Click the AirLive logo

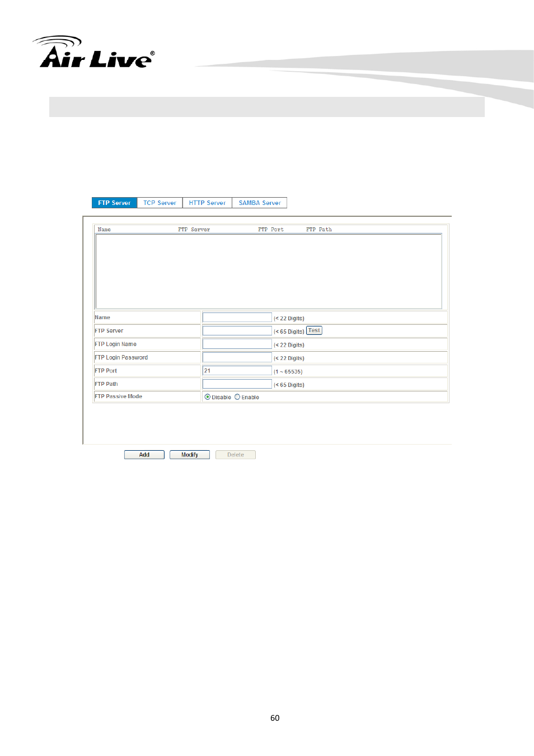click(x=94, y=52)
